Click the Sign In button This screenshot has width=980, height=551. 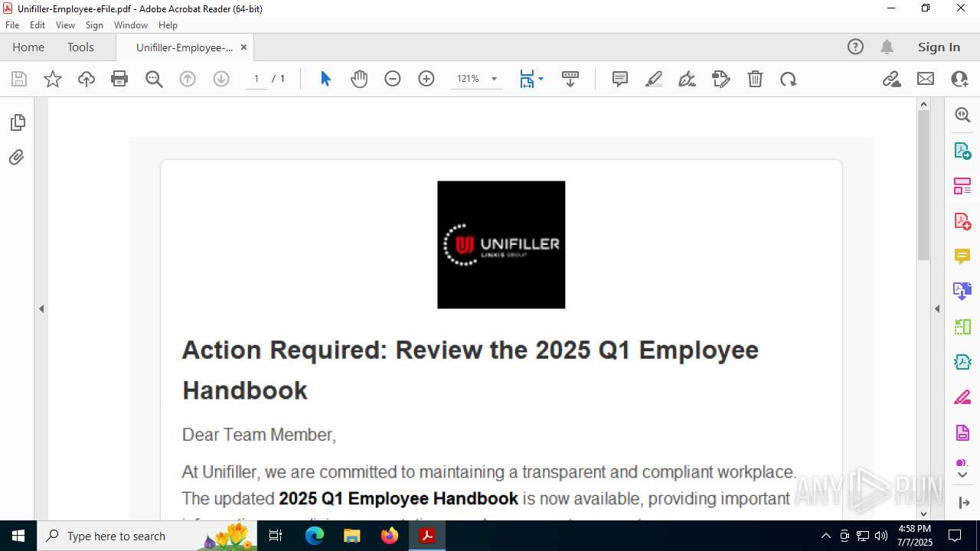939,47
